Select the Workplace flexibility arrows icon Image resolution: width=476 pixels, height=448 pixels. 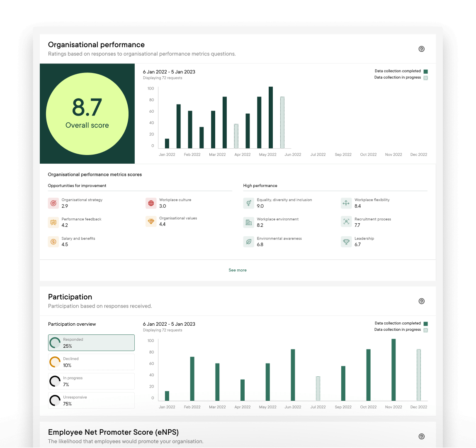346,203
